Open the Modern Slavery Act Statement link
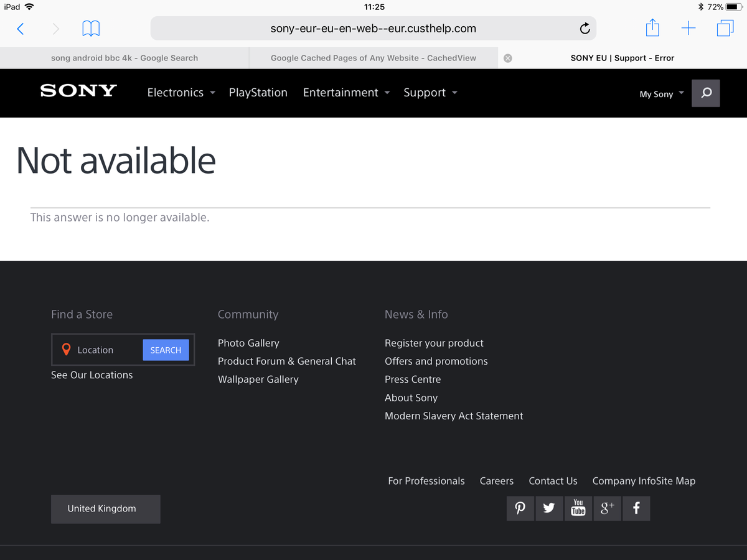 [454, 416]
